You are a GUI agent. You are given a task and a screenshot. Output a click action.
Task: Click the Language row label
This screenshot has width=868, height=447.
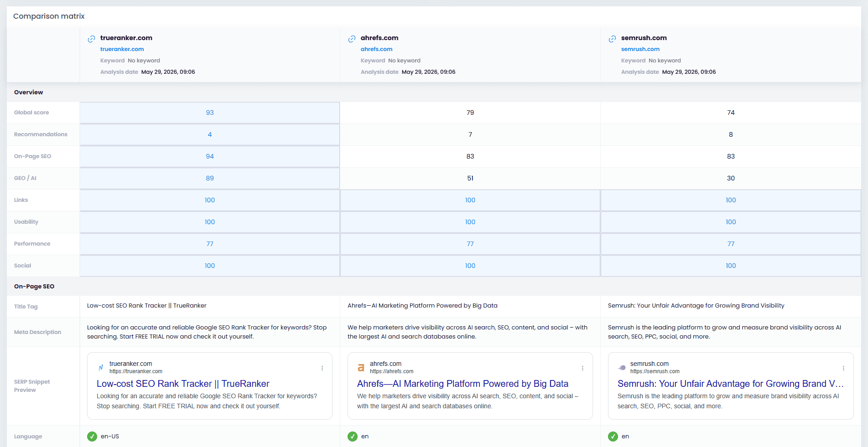(28, 437)
